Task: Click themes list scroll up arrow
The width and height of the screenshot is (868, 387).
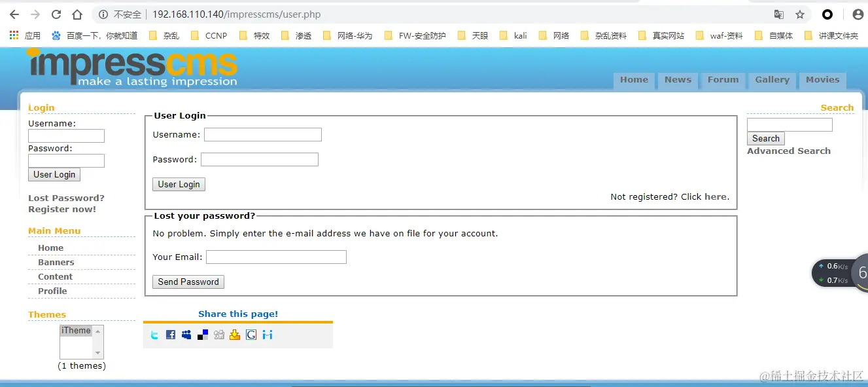Action: [x=98, y=331]
